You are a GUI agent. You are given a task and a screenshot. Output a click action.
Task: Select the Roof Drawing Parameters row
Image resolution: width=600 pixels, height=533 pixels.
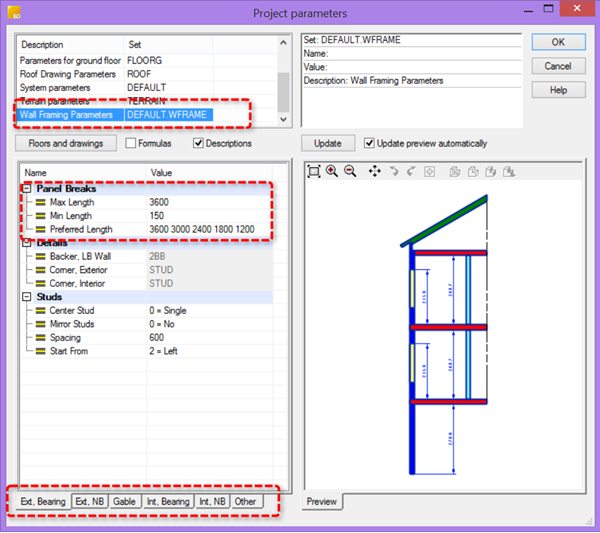[68, 73]
